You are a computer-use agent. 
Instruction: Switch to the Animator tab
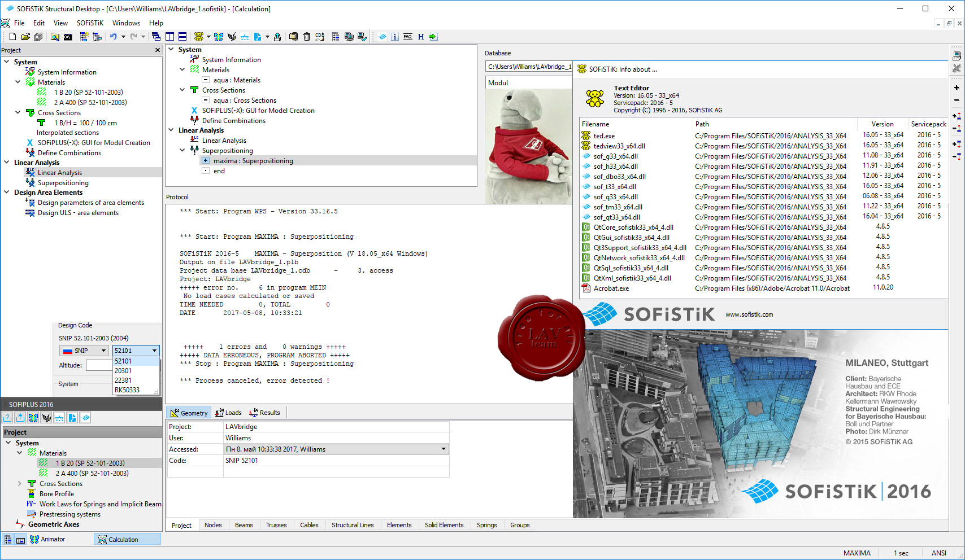click(x=48, y=539)
